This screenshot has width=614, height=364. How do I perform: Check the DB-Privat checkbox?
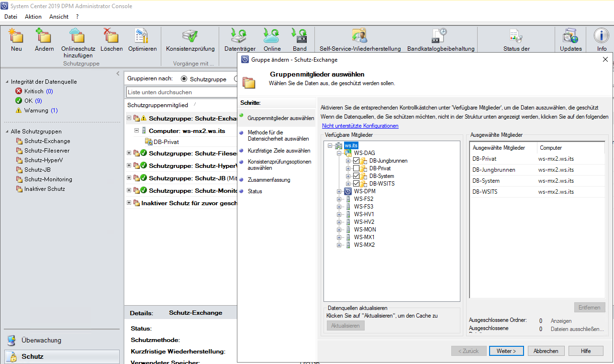click(x=356, y=168)
